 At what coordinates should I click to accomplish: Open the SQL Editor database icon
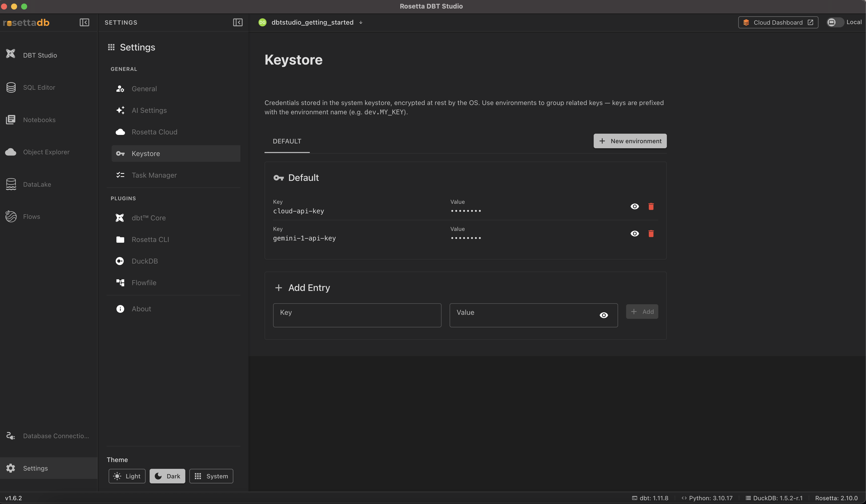tap(11, 87)
